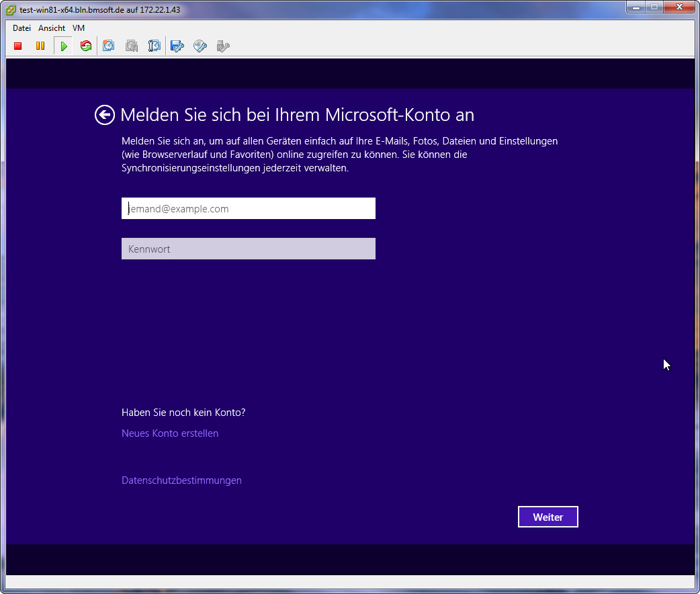Pause the VM using the orange pause icon
700x594 pixels.
coord(40,46)
